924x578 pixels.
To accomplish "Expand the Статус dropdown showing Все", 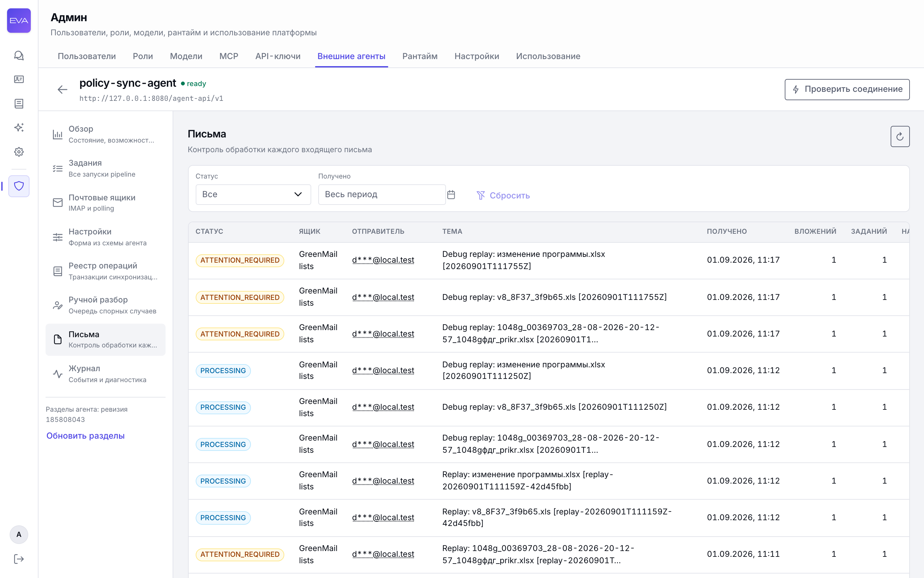I will coord(253,195).
